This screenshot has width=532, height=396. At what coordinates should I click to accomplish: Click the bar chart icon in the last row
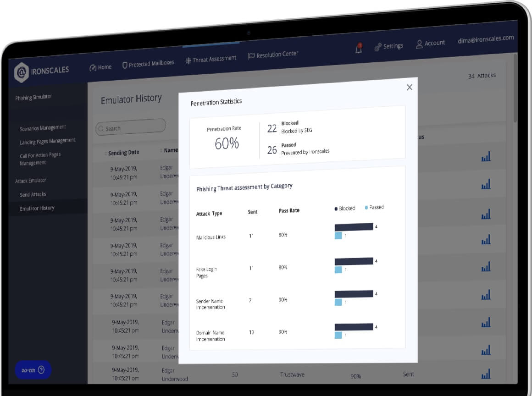486,375
